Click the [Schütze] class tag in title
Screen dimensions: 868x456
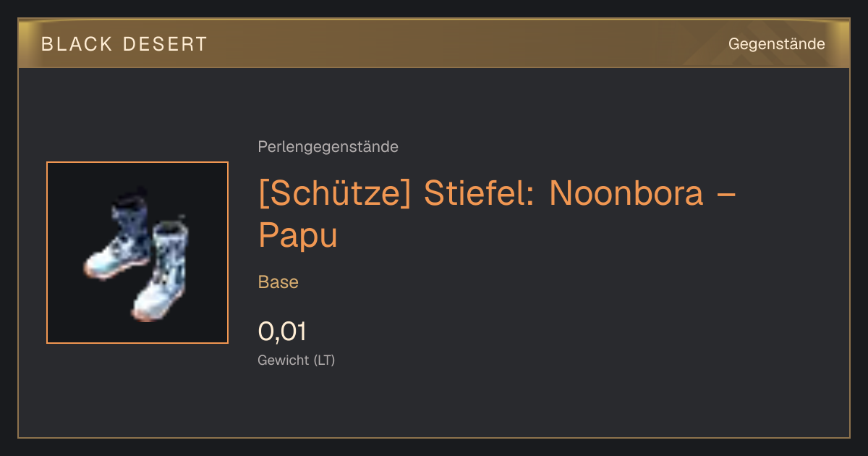(x=335, y=193)
